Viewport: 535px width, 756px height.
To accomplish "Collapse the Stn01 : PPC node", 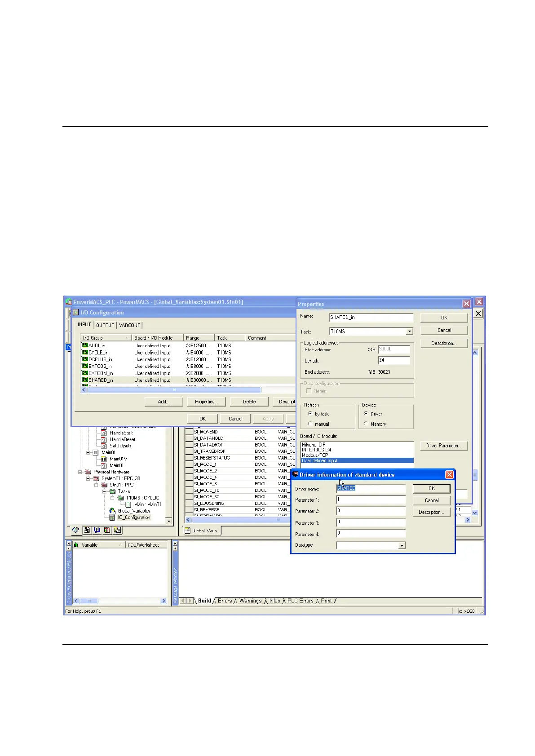I will tap(97, 485).
